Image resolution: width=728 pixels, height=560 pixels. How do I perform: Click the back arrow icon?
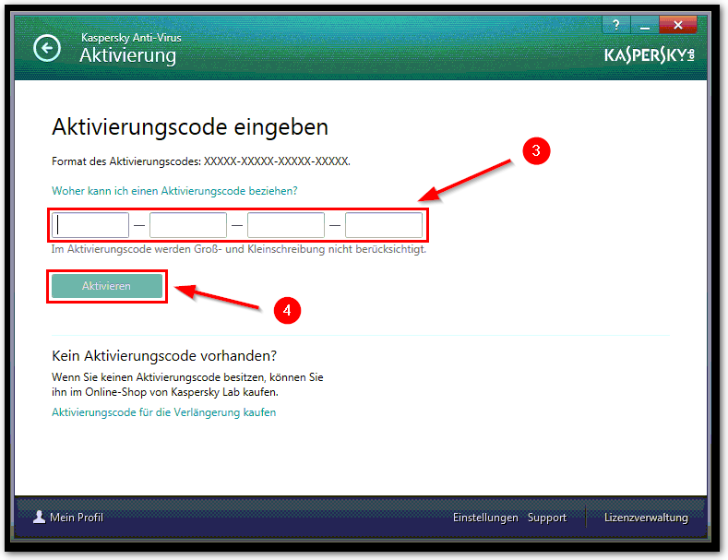(x=47, y=48)
